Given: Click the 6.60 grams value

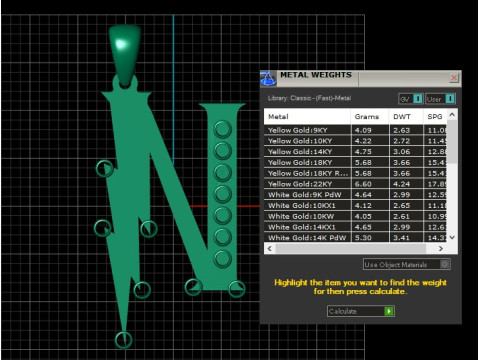Looking at the screenshot, I should (363, 184).
